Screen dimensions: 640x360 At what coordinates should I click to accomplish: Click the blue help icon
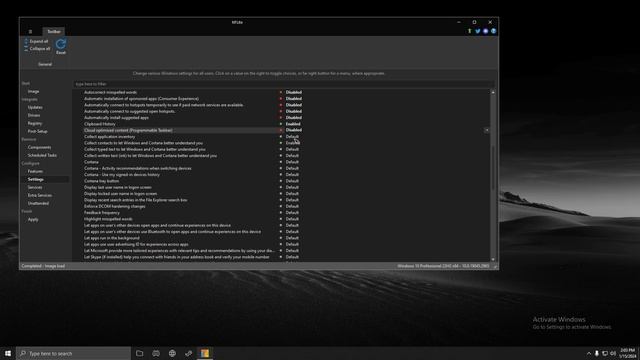[x=493, y=31]
